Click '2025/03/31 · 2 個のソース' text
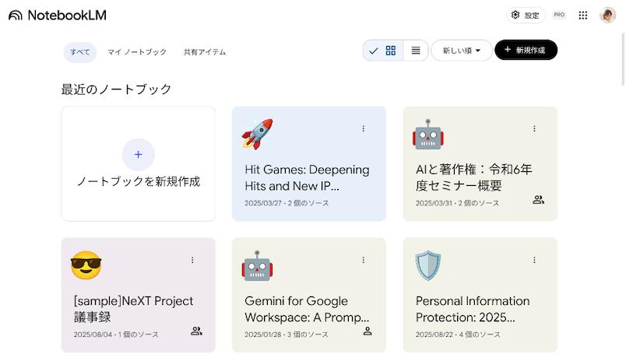Viewport: 626px width, 364px height. tap(458, 203)
